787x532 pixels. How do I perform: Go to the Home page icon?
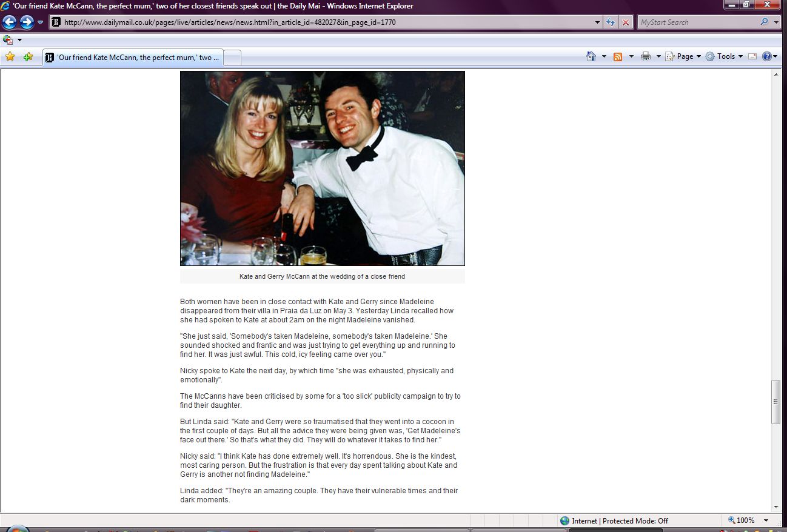[591, 56]
